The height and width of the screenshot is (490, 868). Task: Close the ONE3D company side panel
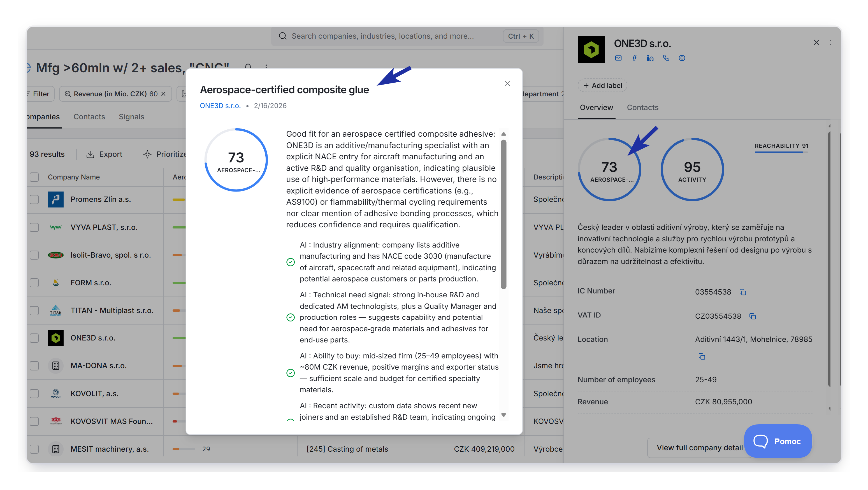[x=816, y=43]
